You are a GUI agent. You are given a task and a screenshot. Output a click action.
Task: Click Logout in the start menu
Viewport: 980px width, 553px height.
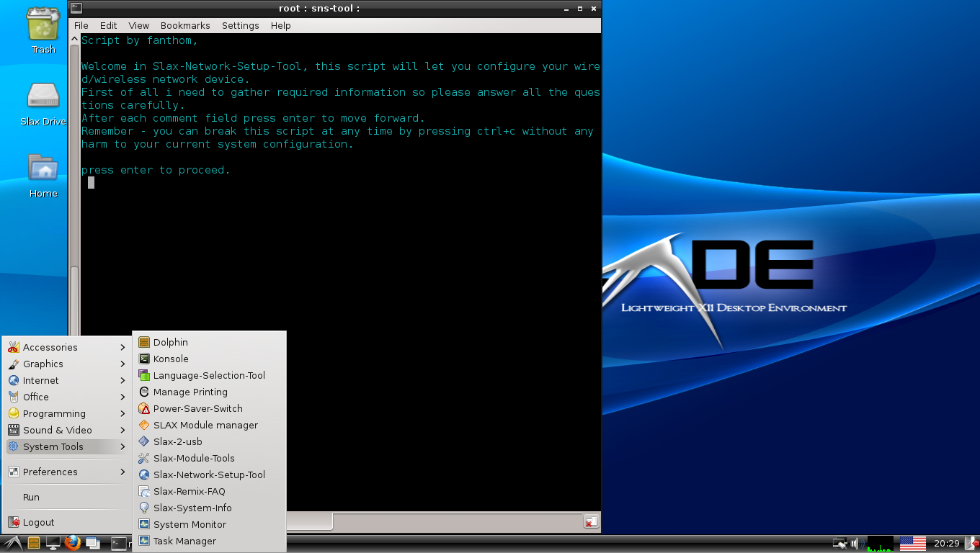click(38, 522)
